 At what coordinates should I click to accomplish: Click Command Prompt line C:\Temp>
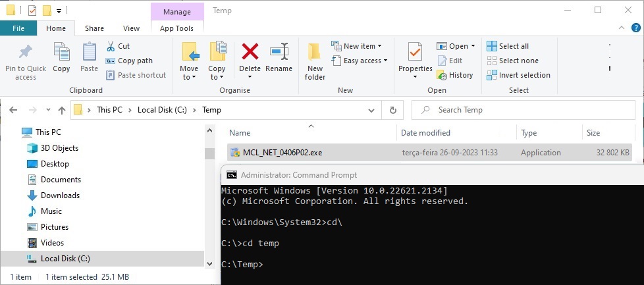[x=242, y=265]
